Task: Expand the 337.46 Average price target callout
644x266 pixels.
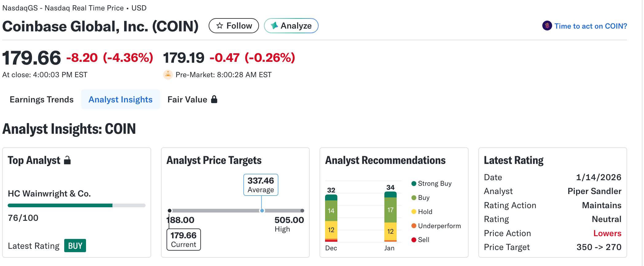Action: [x=261, y=185]
